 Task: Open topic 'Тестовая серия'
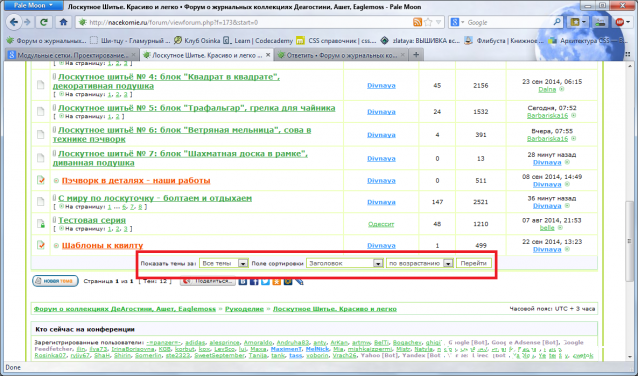tap(92, 220)
